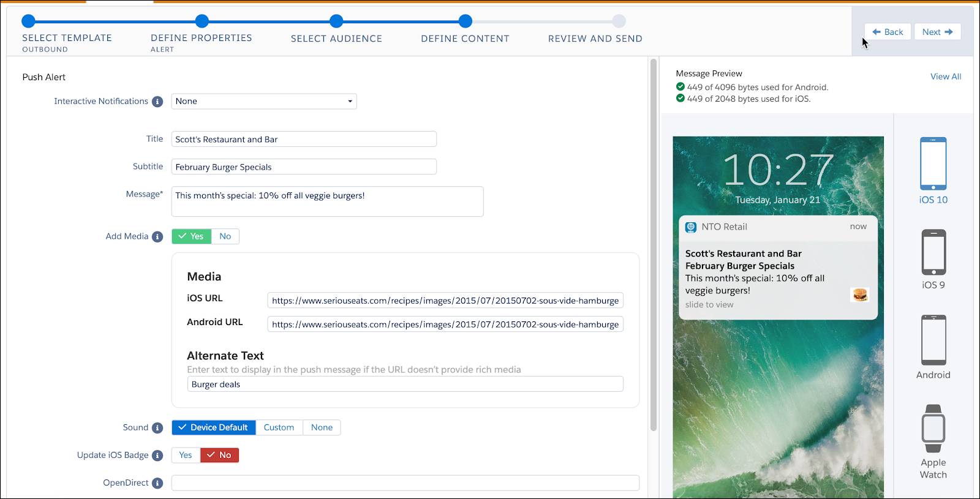Click the info icon beside Add Media
Image resolution: width=980 pixels, height=499 pixels.
157,237
